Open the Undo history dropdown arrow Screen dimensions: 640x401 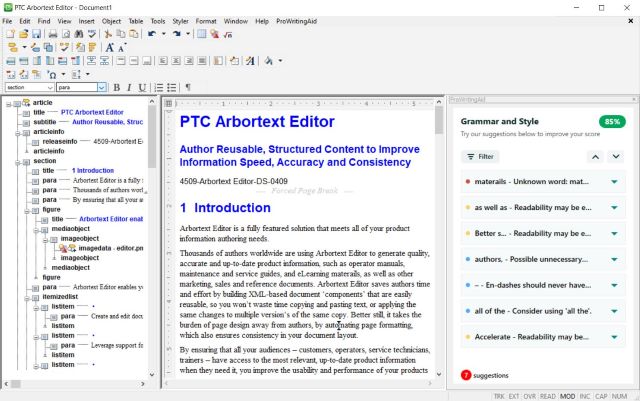click(164, 34)
